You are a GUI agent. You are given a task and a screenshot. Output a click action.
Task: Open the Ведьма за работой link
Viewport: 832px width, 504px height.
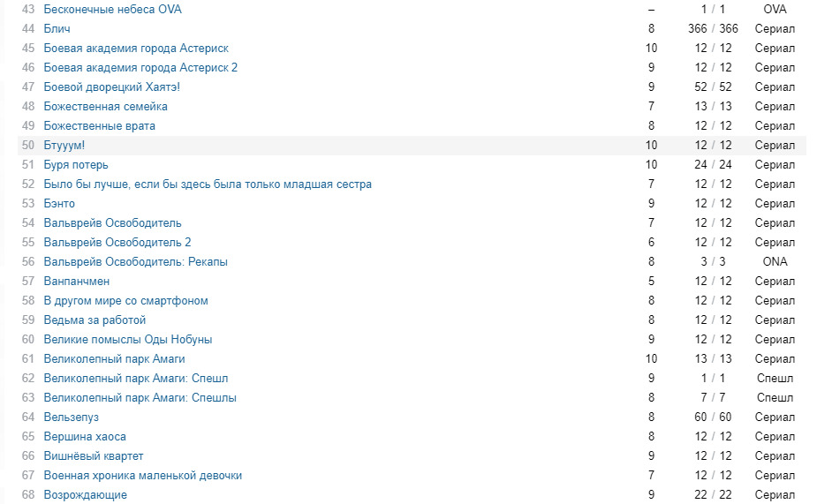click(95, 320)
